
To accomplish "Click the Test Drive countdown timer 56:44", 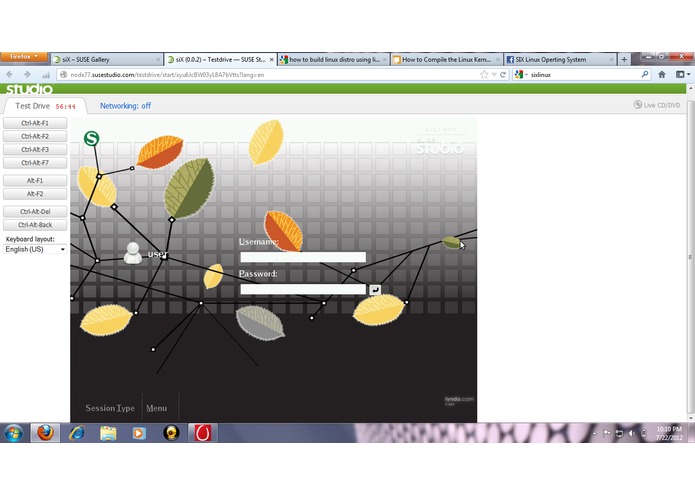I will [66, 107].
